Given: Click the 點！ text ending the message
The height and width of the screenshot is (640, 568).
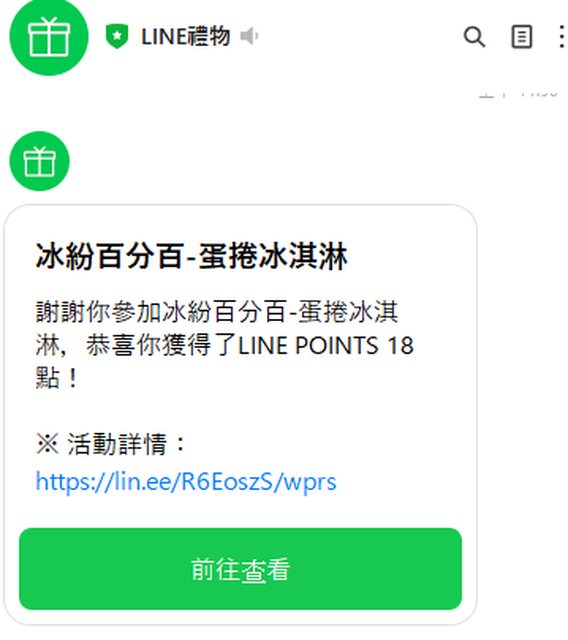Looking at the screenshot, I should 57,378.
